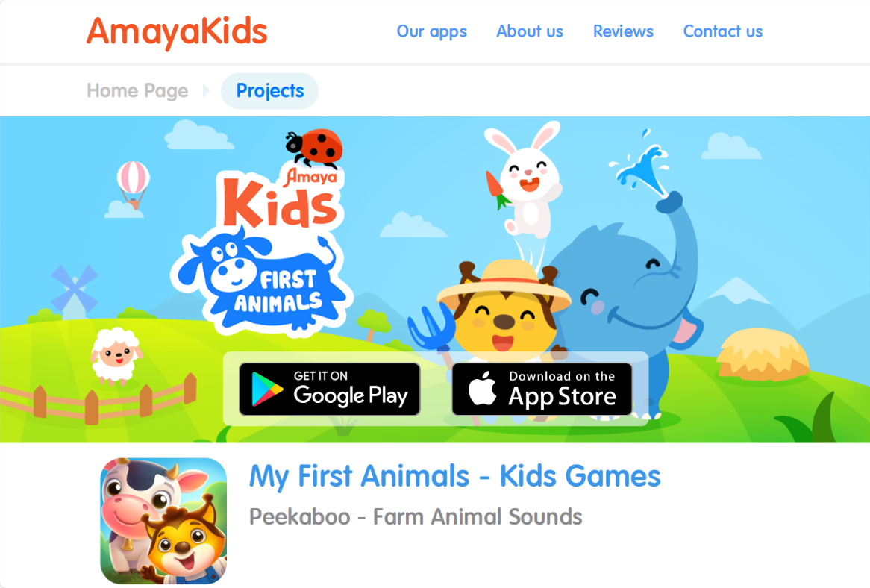This screenshot has height=588, width=870.
Task: Go to About us page
Action: click(529, 31)
